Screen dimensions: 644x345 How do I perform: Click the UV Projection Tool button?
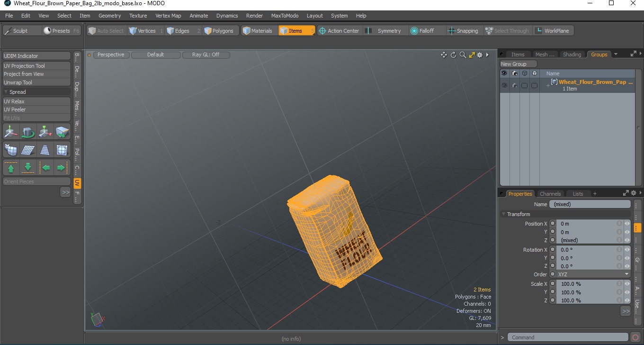point(37,66)
